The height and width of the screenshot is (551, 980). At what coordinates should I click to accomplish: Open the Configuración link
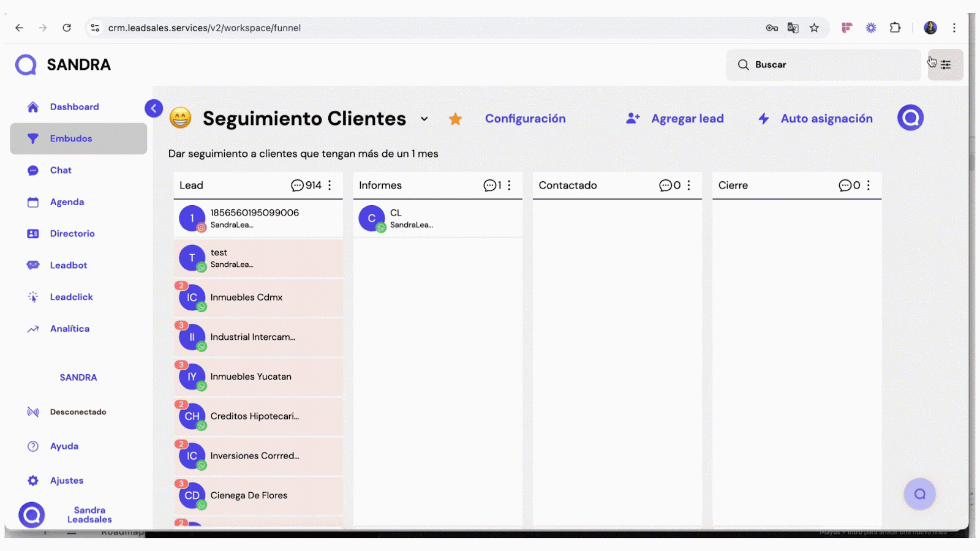525,119
